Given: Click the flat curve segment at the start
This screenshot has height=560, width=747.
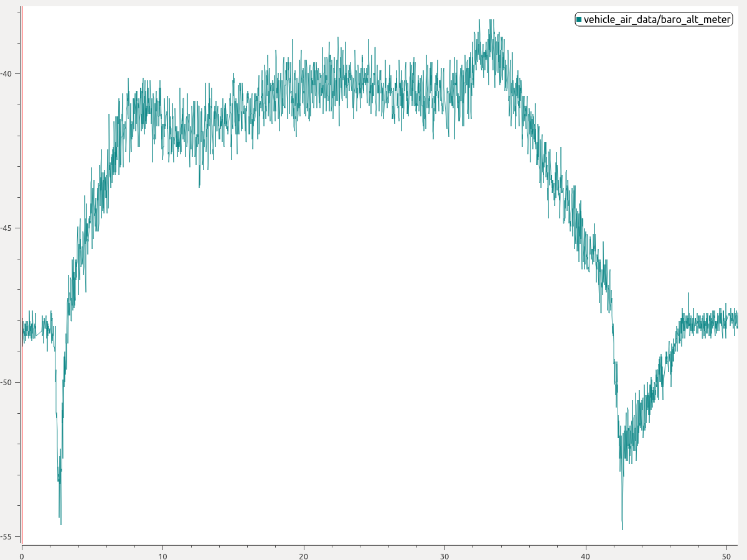Looking at the screenshot, I should coord(31,330).
